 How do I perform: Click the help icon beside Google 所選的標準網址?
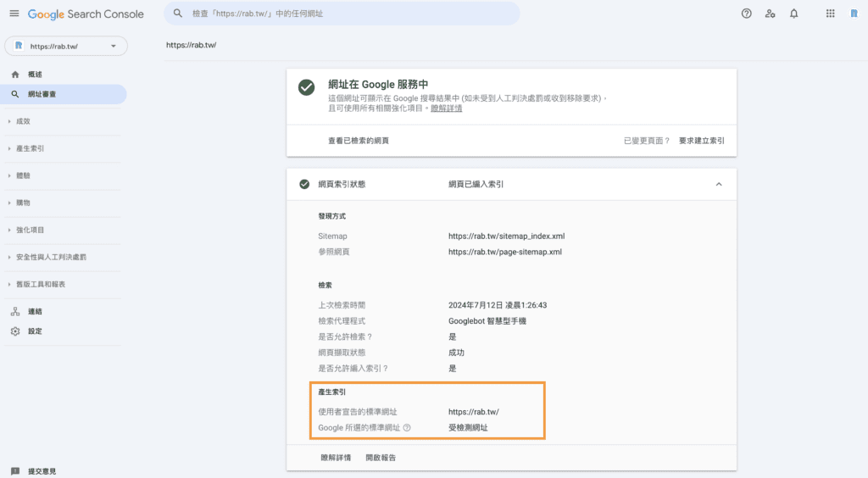(x=407, y=428)
